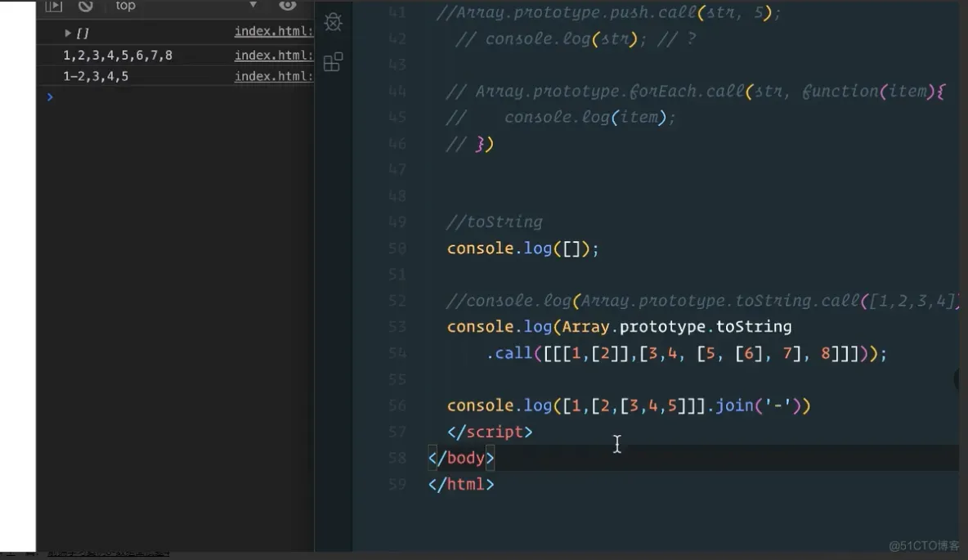Click the join('-') call on line 56
Screen dimensions: 968x560
click(758, 405)
